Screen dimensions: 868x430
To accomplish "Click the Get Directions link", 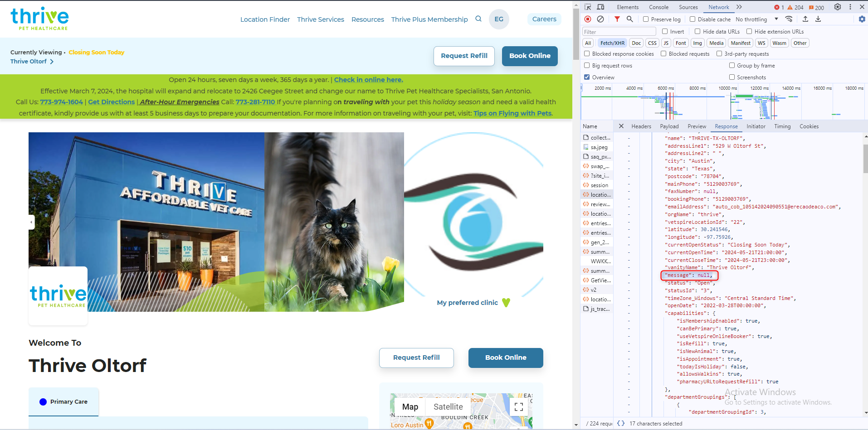I will coord(111,102).
